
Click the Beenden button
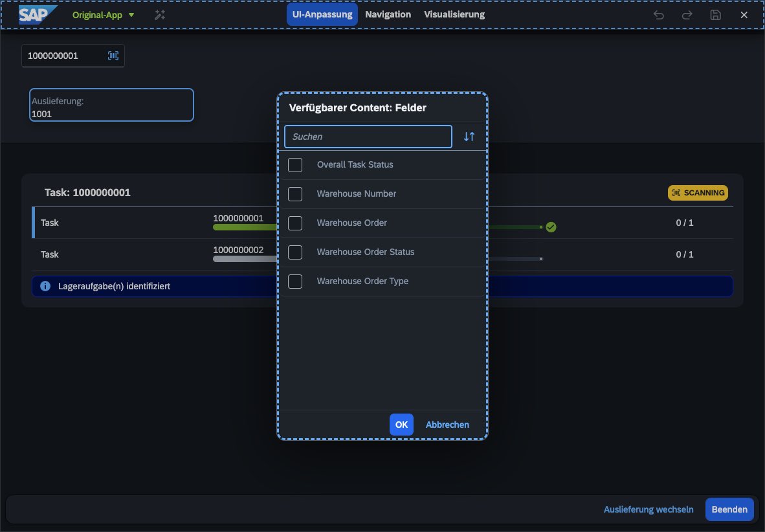tap(729, 509)
